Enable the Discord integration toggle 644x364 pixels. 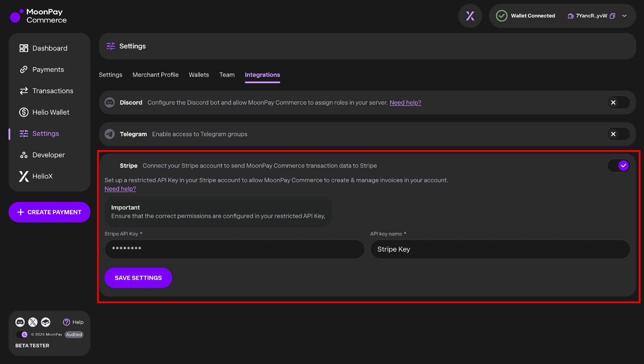click(x=618, y=102)
